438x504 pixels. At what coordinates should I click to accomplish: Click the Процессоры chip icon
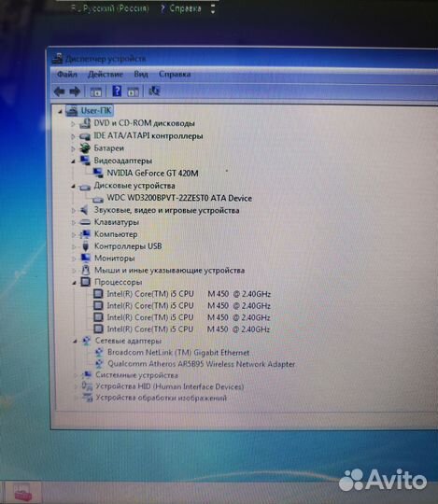tap(86, 282)
